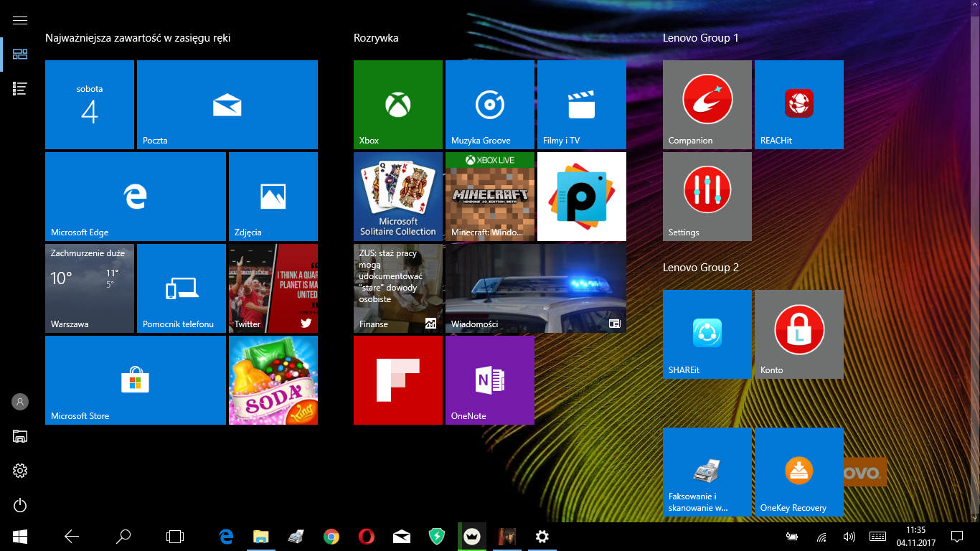980x551 pixels.
Task: Click the Windows Start button
Action: (20, 536)
